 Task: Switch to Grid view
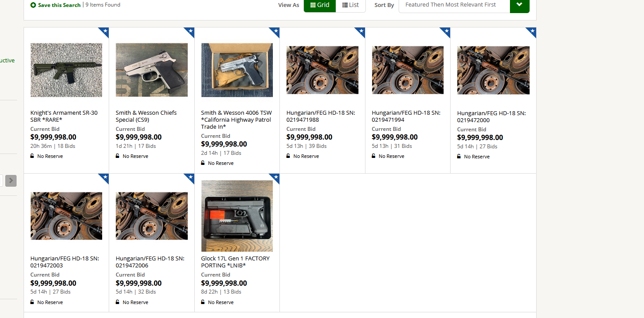(320, 5)
